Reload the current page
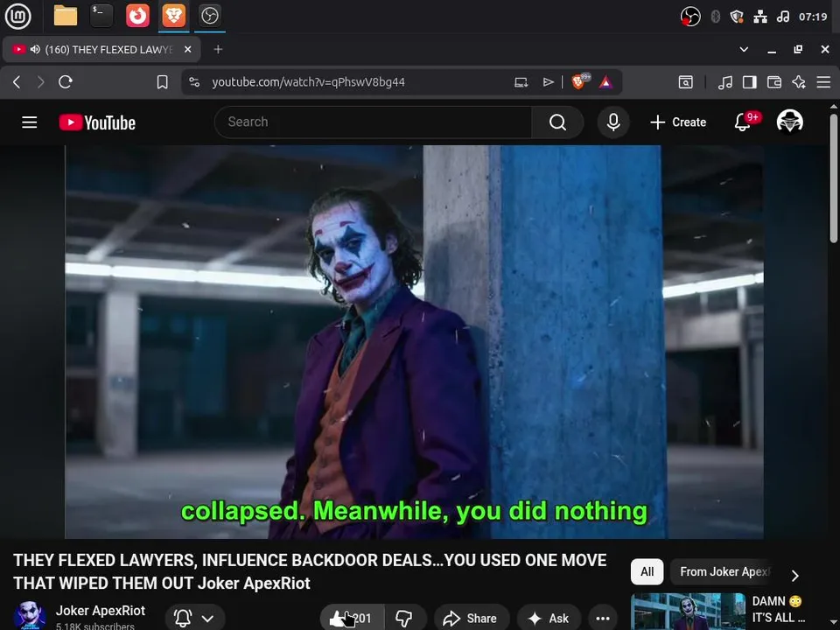The image size is (840, 630). pyautogui.click(x=66, y=82)
